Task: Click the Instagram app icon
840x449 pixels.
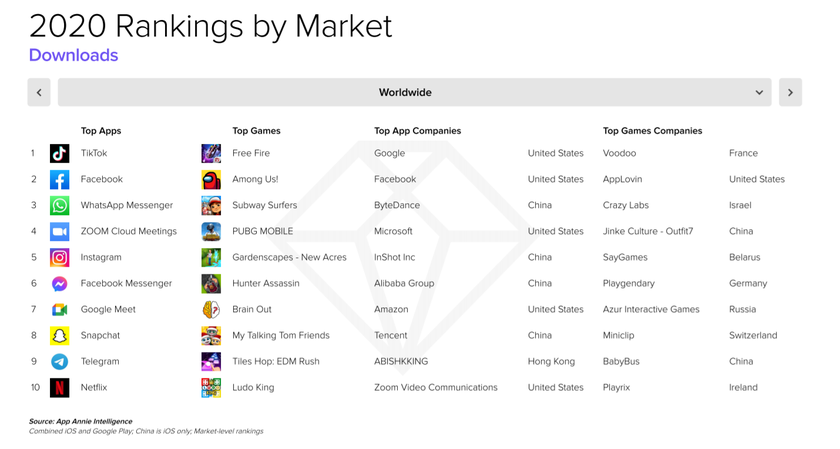Action: 60,258
